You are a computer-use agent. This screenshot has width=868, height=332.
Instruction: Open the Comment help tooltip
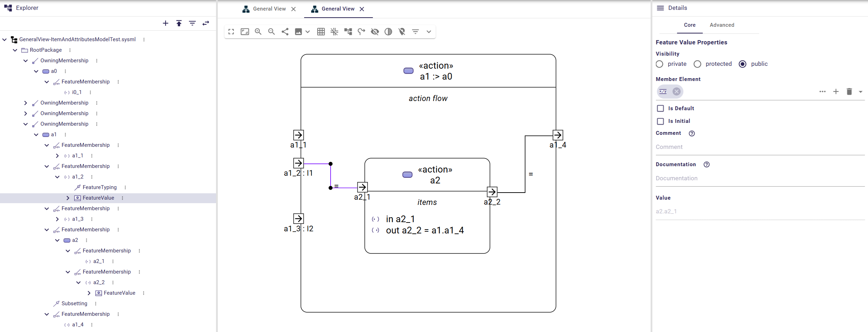691,133
